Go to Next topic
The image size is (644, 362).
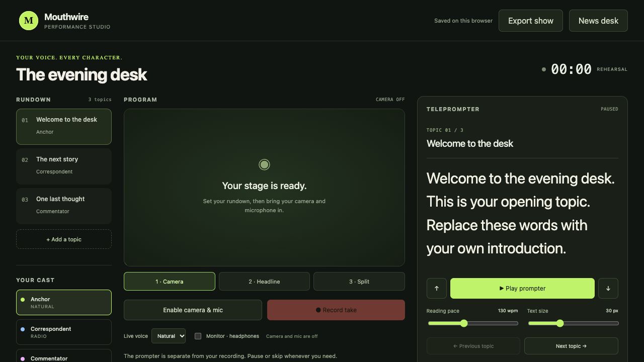click(571, 346)
